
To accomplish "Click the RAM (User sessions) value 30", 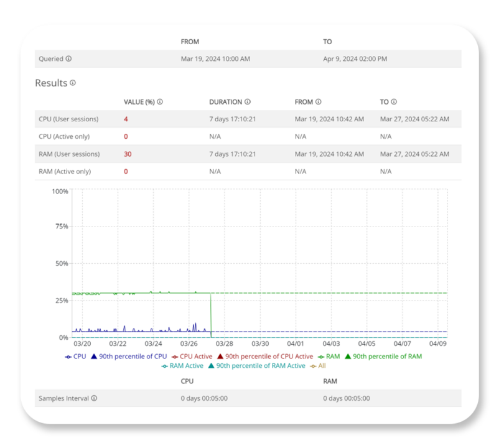I will [x=127, y=154].
